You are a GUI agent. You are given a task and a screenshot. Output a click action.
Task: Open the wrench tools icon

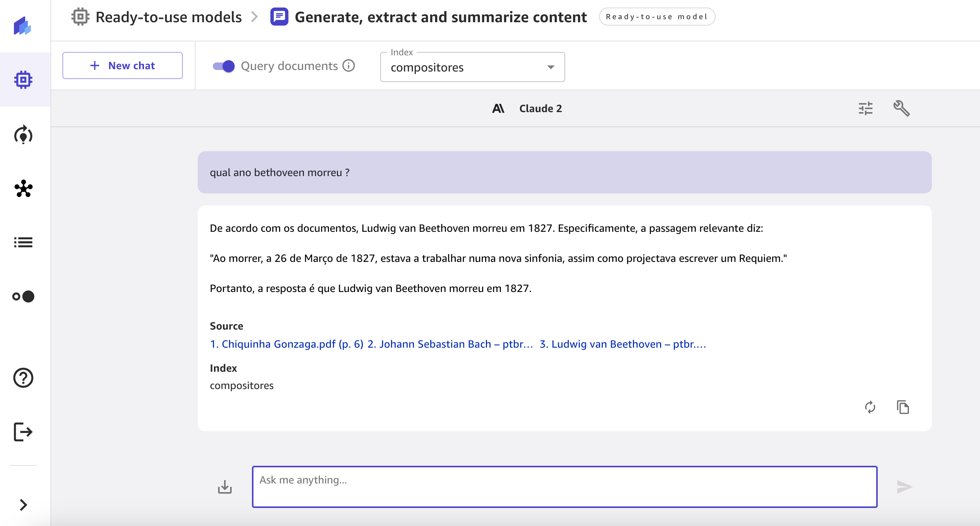coord(901,108)
